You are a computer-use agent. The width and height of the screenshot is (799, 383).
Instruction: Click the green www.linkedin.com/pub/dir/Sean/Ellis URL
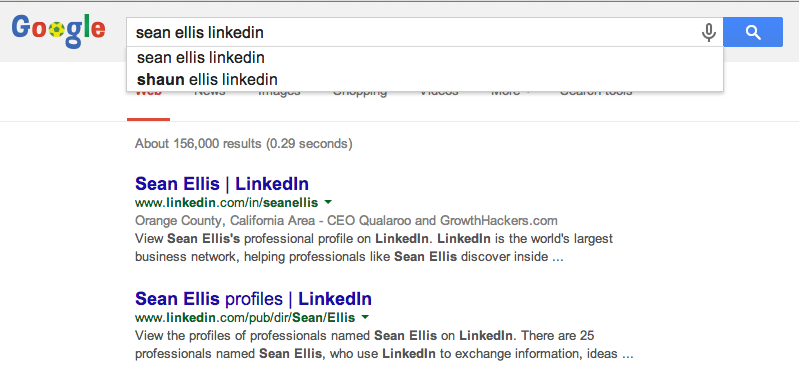coord(245,318)
